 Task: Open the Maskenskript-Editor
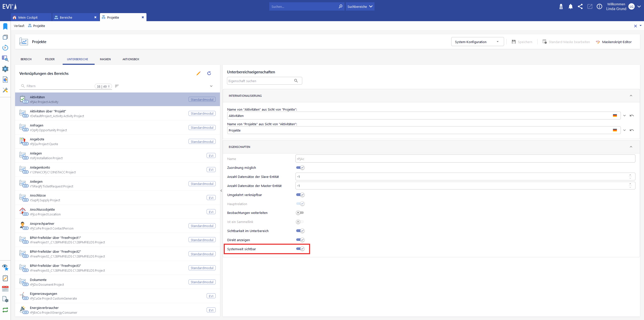tap(614, 42)
